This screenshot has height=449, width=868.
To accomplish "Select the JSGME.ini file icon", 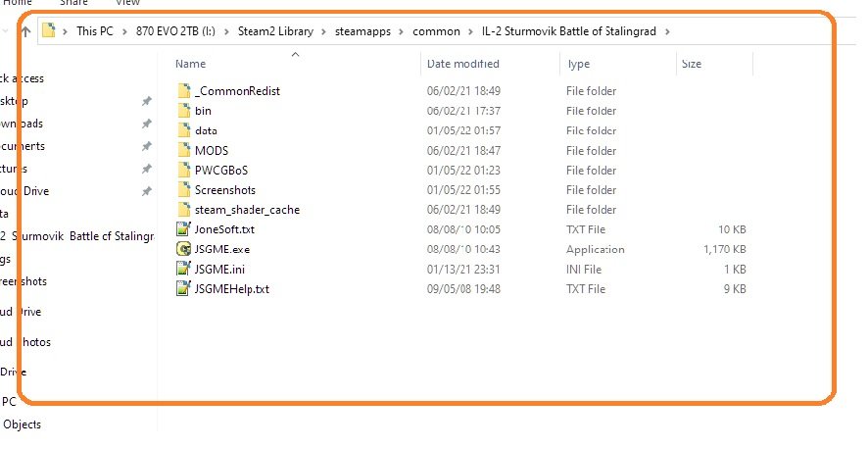I will (x=183, y=269).
